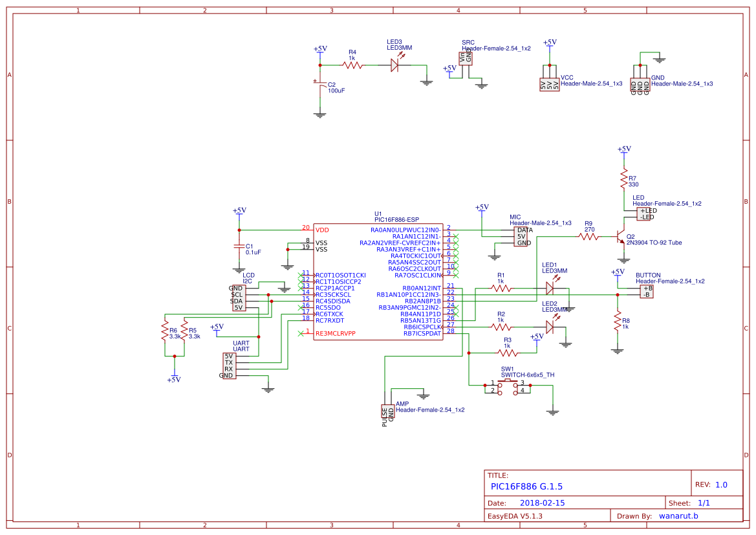
Task: Click the Q2 2N3904 transistor symbol
Action: [x=621, y=237]
